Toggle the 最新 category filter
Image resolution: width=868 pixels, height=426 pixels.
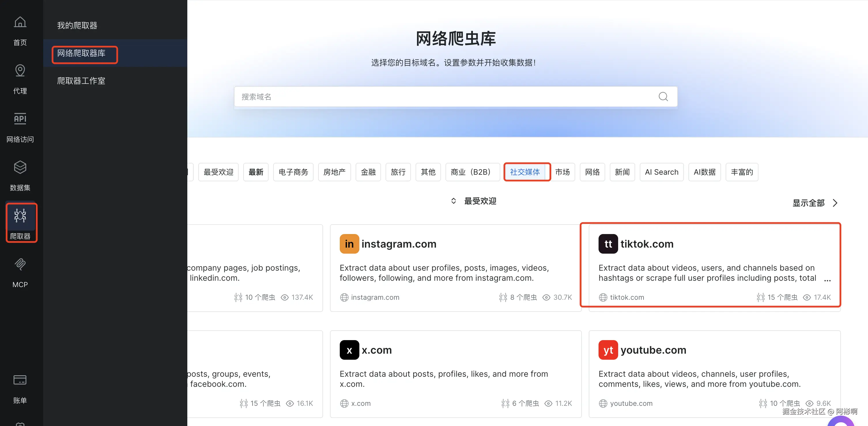[x=256, y=172]
